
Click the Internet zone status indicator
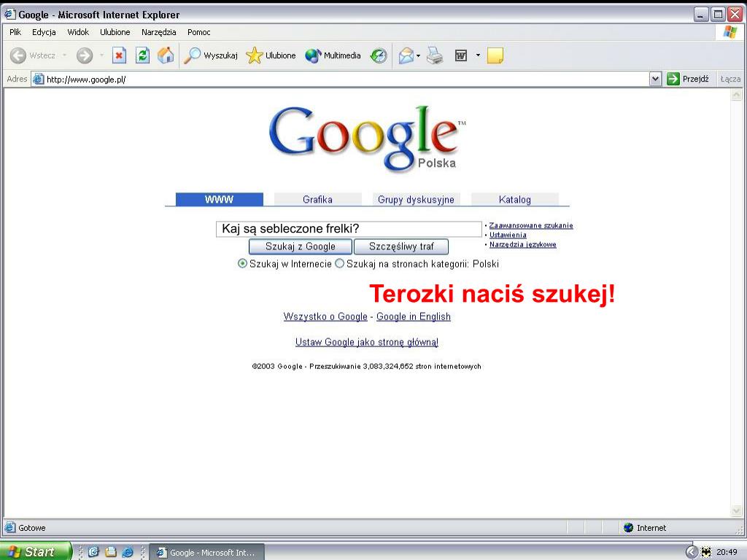pos(645,528)
